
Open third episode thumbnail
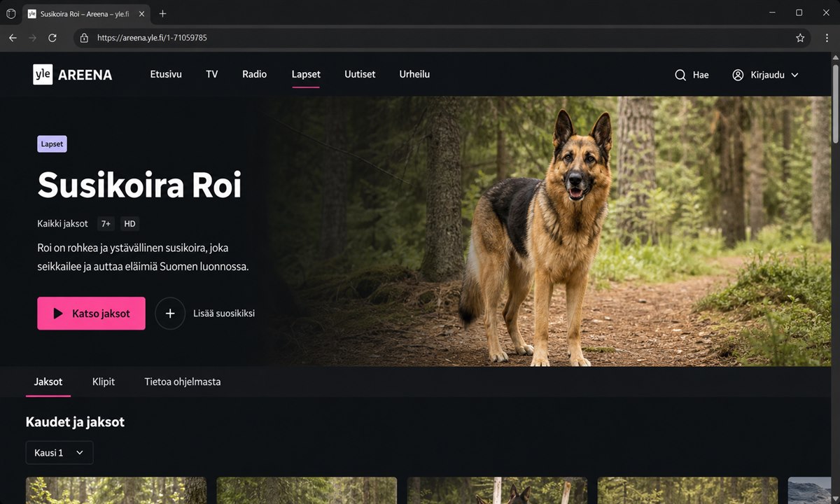(498, 491)
